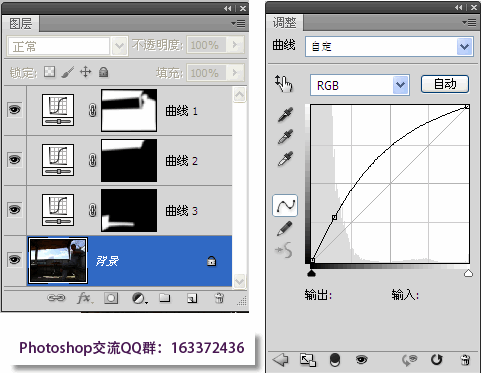Select the on-image adjustment hand tool
The height and width of the screenshot is (373, 482).
tap(284, 84)
